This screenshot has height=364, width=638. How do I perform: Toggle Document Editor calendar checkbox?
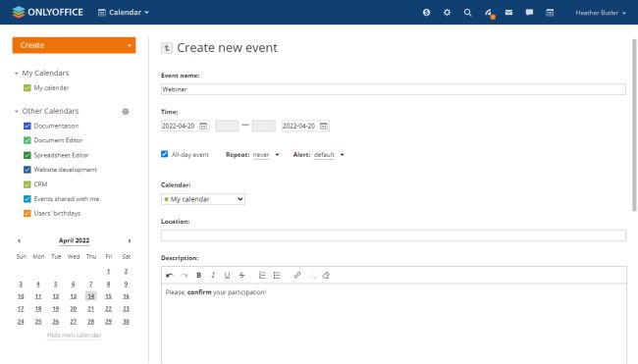(27, 140)
